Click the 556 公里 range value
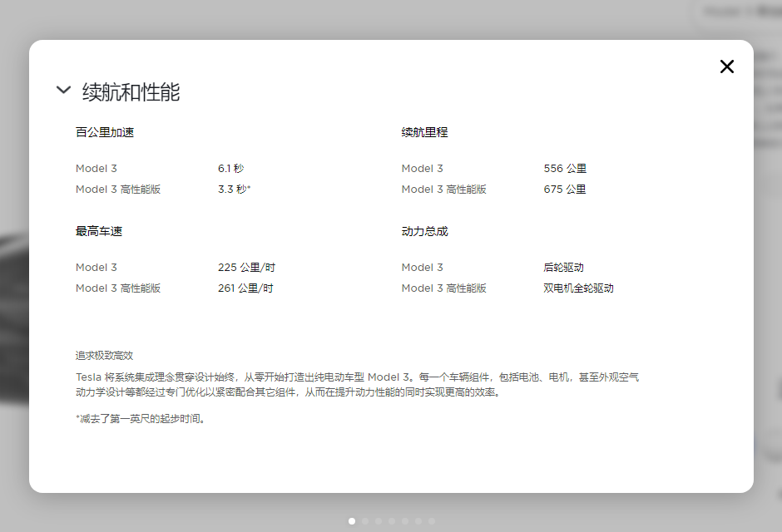This screenshot has width=782, height=532. 565,169
